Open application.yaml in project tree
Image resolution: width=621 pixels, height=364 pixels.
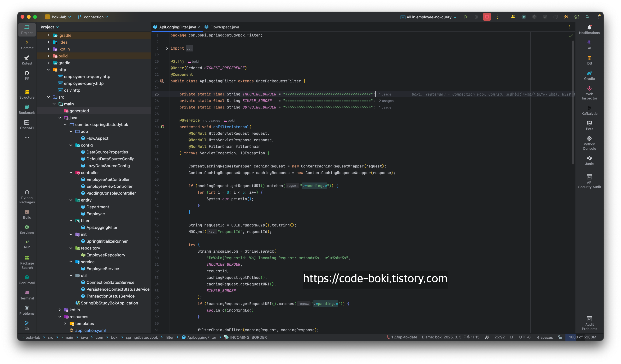[x=90, y=331]
